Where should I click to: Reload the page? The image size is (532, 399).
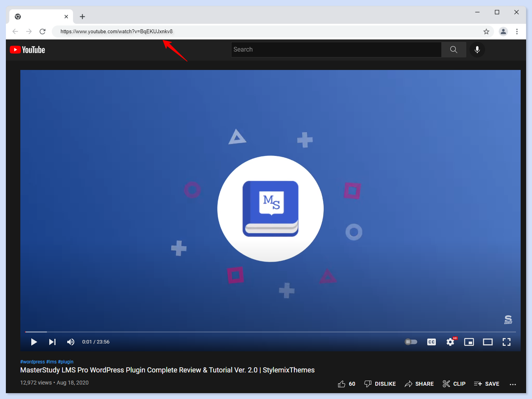43,31
